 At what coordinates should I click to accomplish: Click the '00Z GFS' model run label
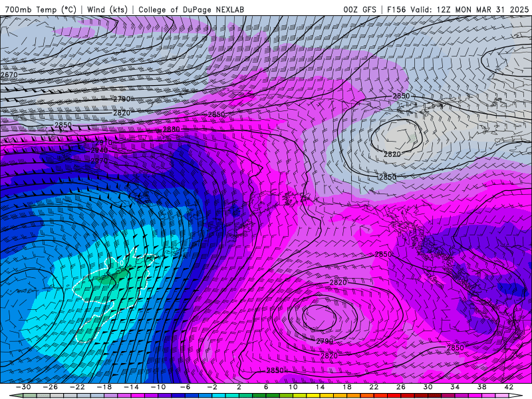tap(360, 9)
